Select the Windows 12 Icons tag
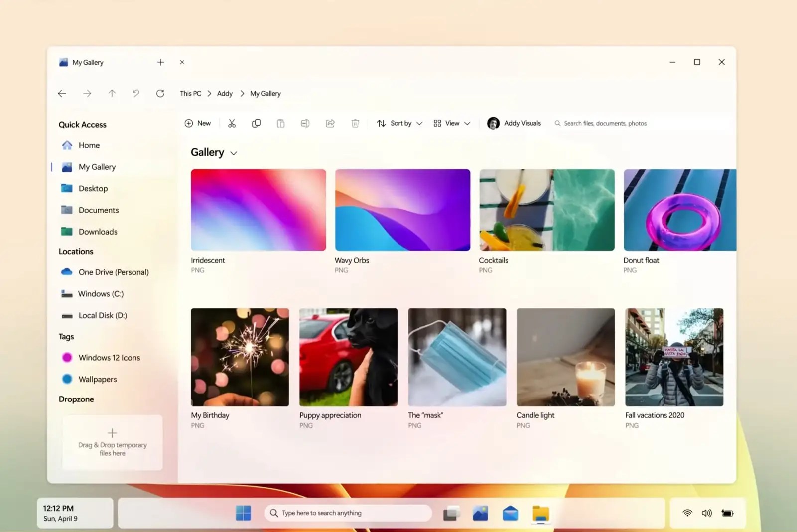Image resolution: width=797 pixels, height=532 pixels. point(108,357)
